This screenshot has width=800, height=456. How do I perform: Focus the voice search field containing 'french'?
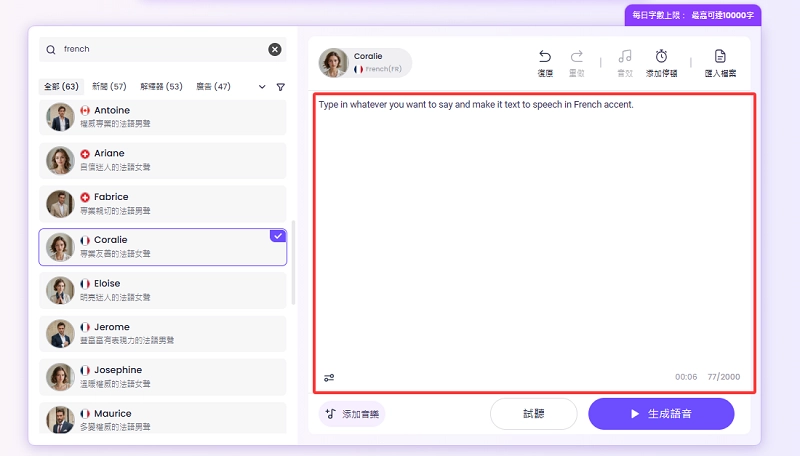162,49
